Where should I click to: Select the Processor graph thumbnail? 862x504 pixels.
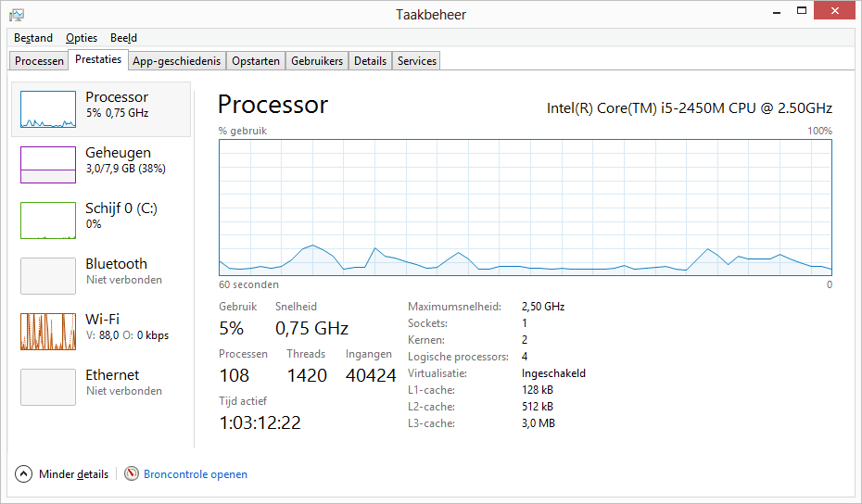48,109
